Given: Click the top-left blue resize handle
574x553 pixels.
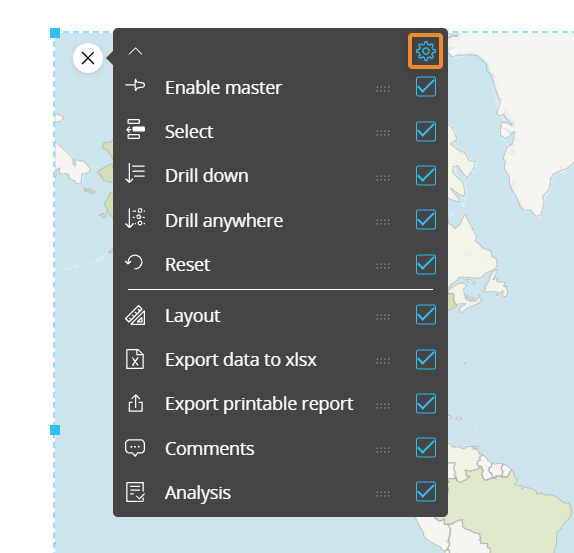Looking at the screenshot, I should pyautogui.click(x=55, y=33).
